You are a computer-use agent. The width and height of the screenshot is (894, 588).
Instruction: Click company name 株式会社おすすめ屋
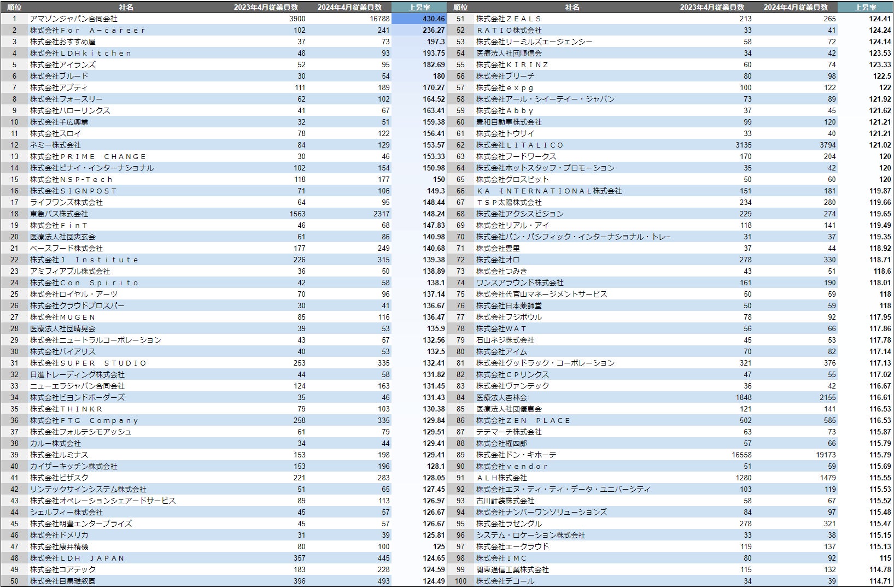coord(63,42)
